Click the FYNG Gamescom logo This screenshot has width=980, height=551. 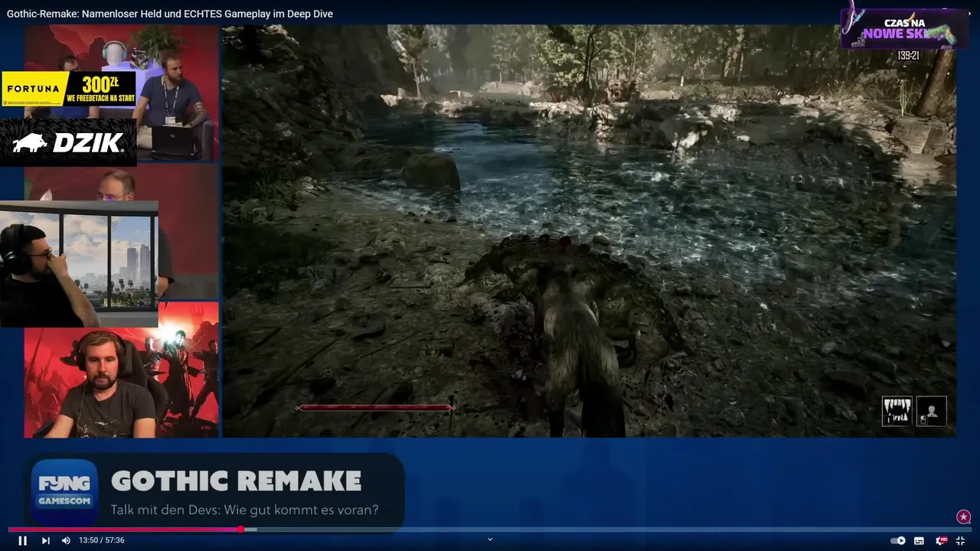pyautogui.click(x=65, y=490)
